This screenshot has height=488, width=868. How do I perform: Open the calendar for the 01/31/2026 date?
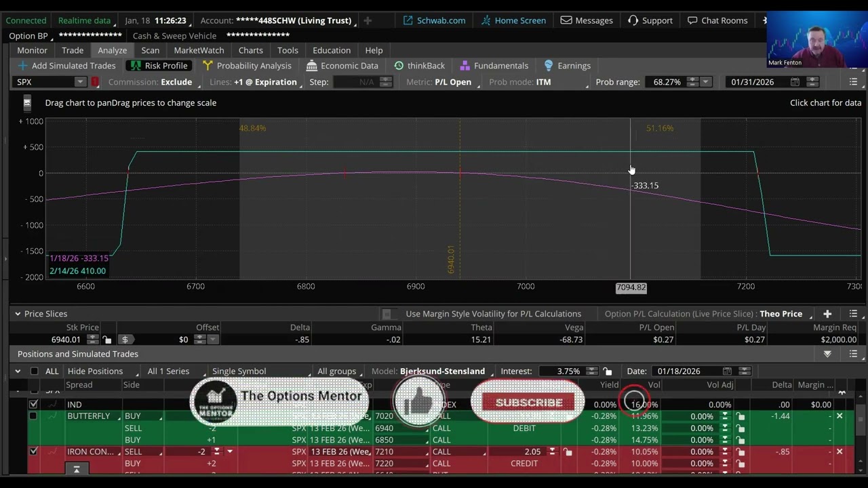tap(795, 82)
